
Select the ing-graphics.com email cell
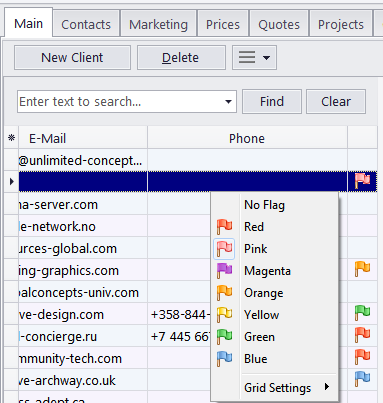(83, 270)
